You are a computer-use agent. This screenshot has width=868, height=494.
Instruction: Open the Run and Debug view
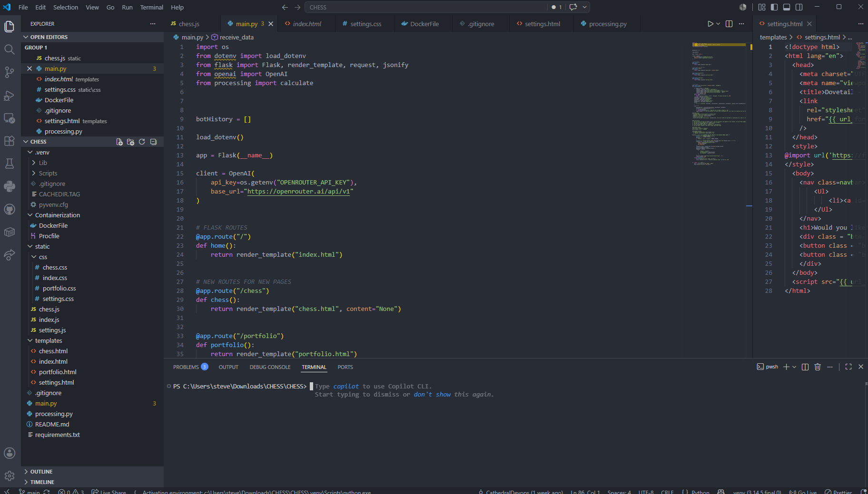(x=9, y=95)
